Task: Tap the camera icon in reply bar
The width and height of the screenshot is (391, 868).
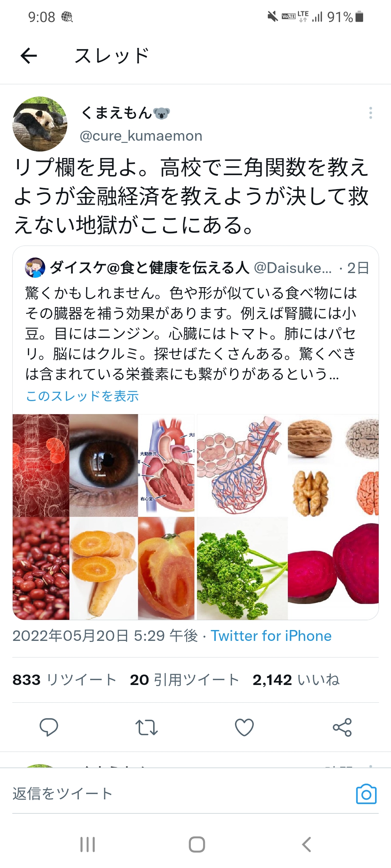Action: pyautogui.click(x=366, y=794)
